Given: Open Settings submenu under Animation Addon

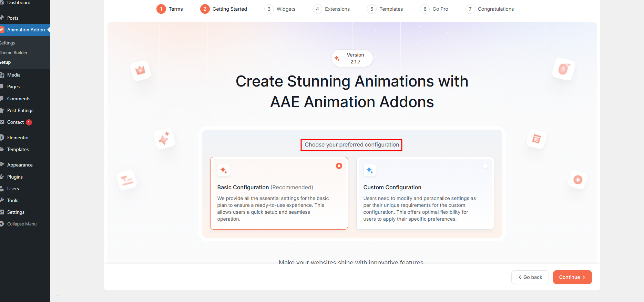Looking at the screenshot, I should coord(8,43).
